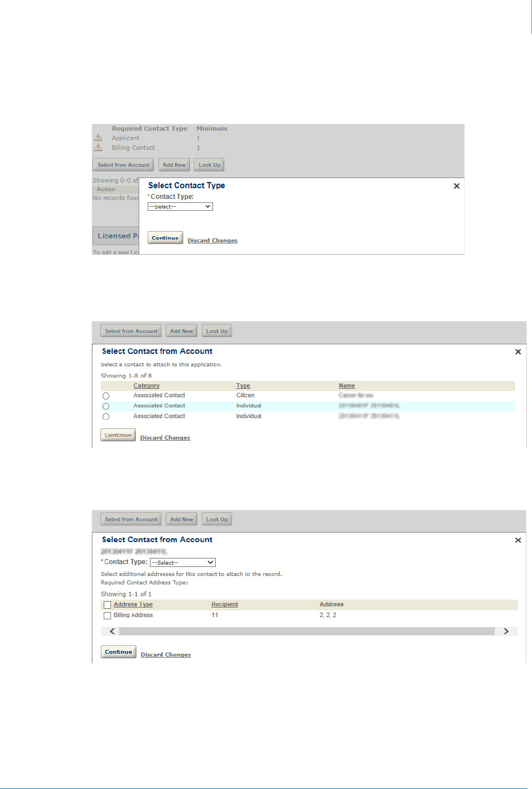
Task: Click Select from Account above address dialog
Action: tap(131, 520)
